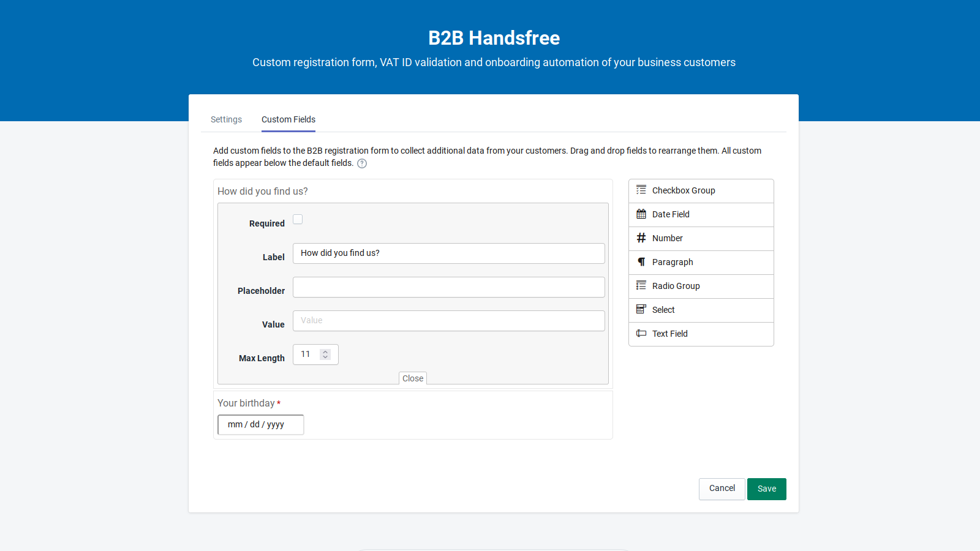
Task: Click into the Placeholder input box
Action: click(x=448, y=287)
